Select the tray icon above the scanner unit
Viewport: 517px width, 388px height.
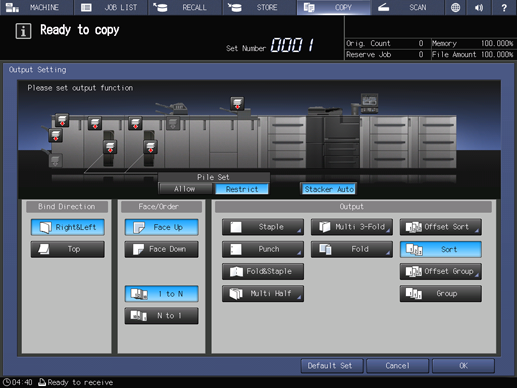tap(237, 103)
